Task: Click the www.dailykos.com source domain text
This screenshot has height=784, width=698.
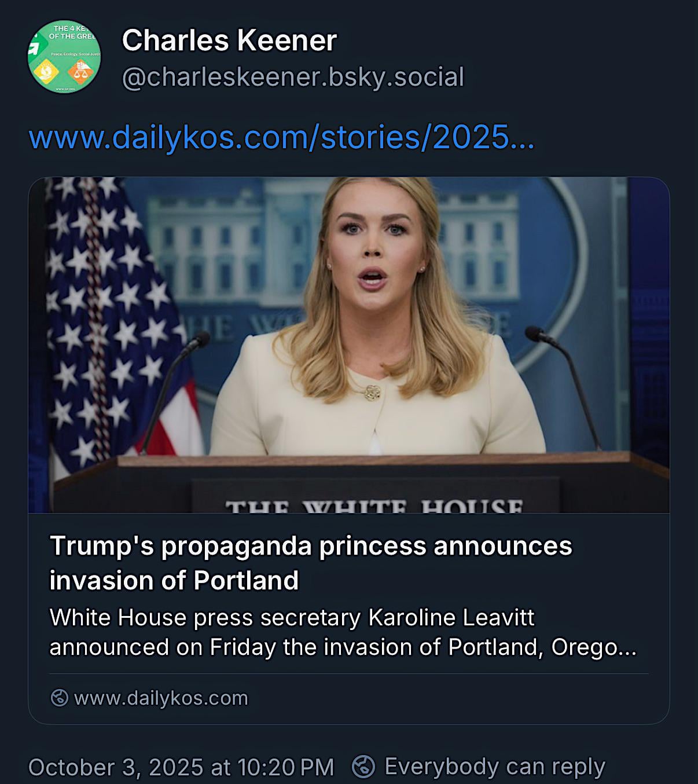Action: (x=161, y=698)
